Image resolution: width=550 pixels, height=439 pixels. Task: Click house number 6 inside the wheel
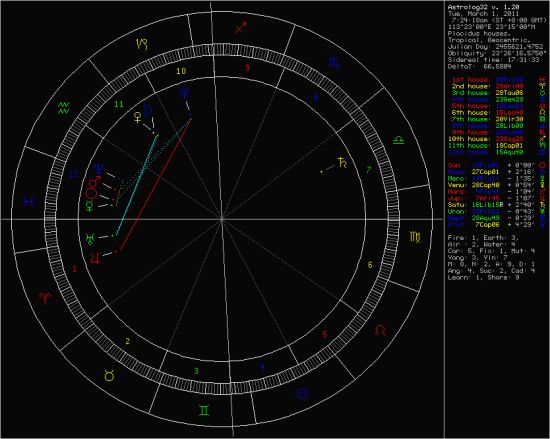coord(370,265)
